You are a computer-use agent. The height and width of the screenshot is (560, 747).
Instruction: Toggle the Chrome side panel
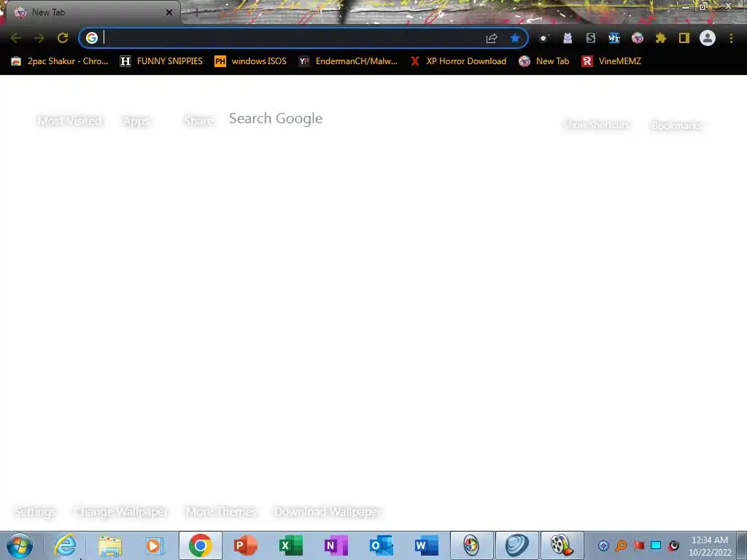coord(684,38)
